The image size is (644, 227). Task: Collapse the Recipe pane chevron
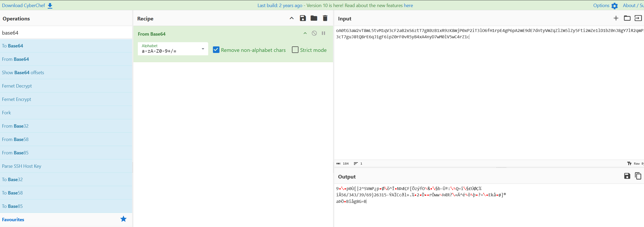[291, 18]
